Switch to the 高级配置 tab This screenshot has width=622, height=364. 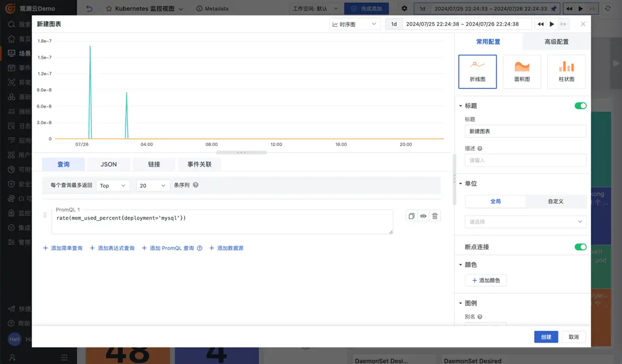tap(555, 41)
